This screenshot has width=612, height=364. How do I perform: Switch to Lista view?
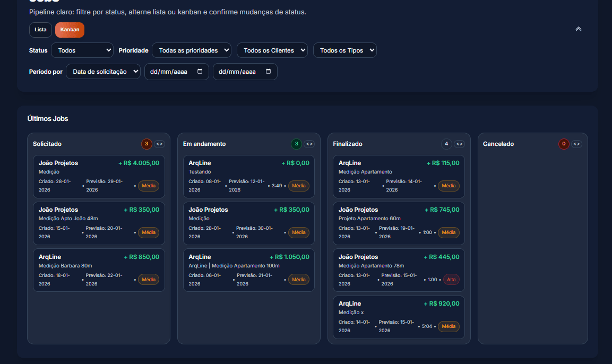(x=40, y=30)
